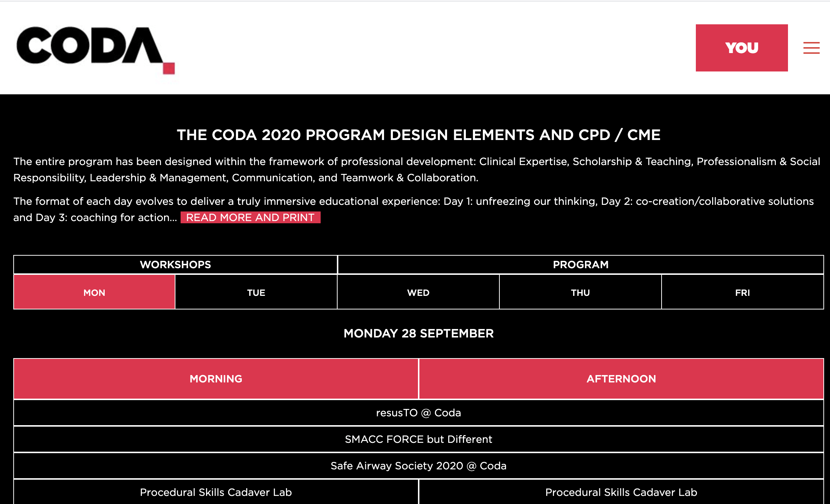Select the TUE day tab
The image size is (830, 504).
pos(256,292)
